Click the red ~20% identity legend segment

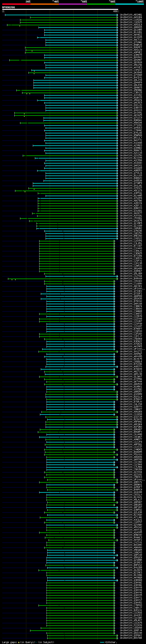point(16,4)
